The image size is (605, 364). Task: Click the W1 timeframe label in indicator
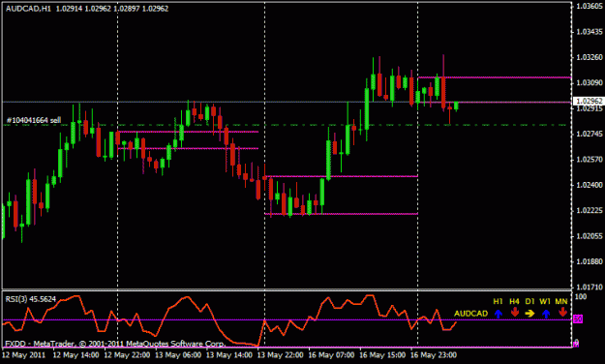pyautogui.click(x=545, y=301)
